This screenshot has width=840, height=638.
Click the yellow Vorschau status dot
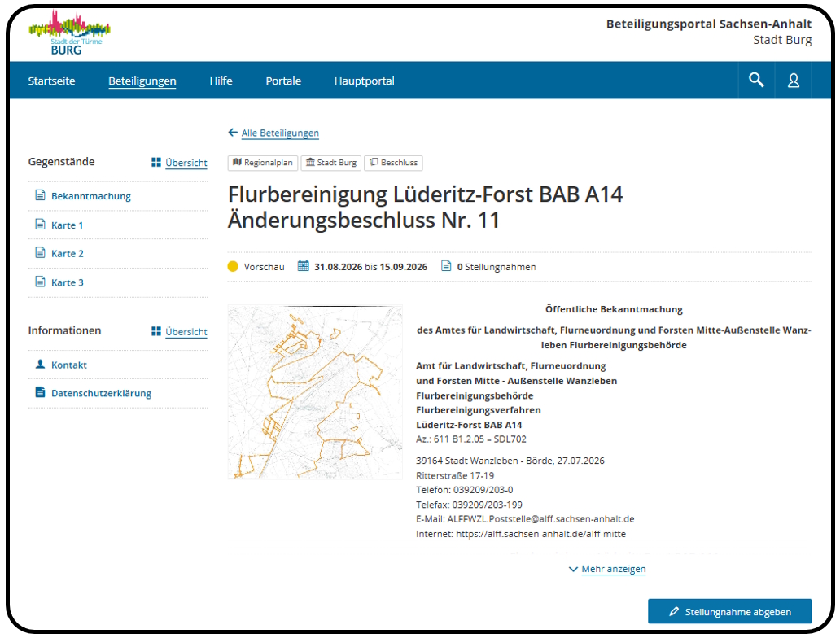click(233, 266)
